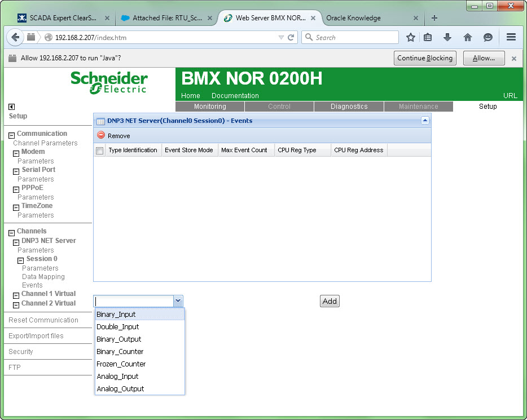The image size is (527, 420).
Task: Open Export/Import files in the sidebar
Action: pyautogui.click(x=36, y=336)
